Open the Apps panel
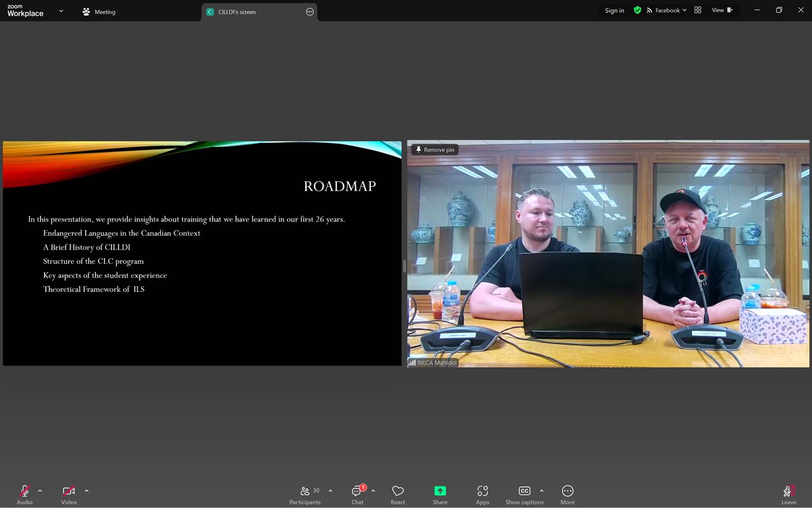Screen dimensions: 812x508 pyautogui.click(x=482, y=494)
